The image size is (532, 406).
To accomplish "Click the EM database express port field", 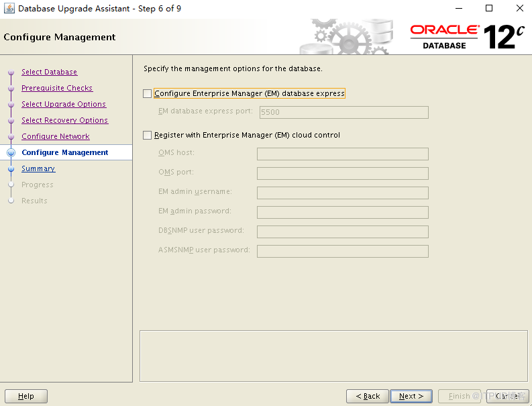I will coord(343,112).
